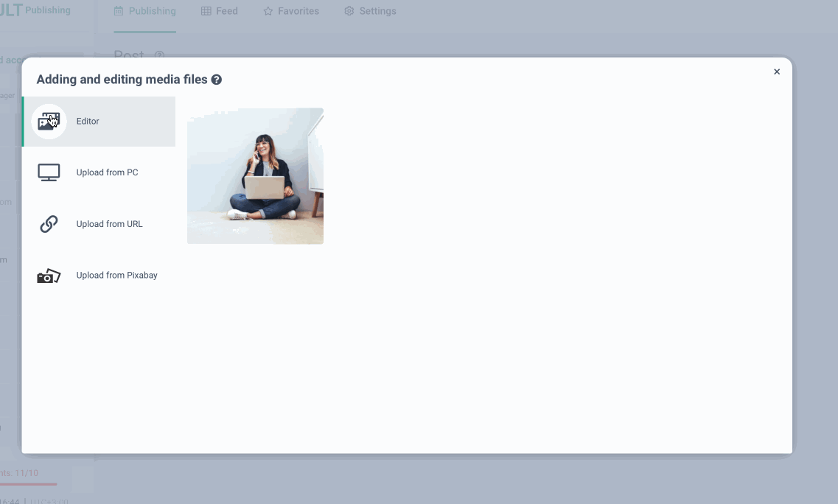Select the Editor text label
This screenshot has width=838, height=504.
point(88,122)
